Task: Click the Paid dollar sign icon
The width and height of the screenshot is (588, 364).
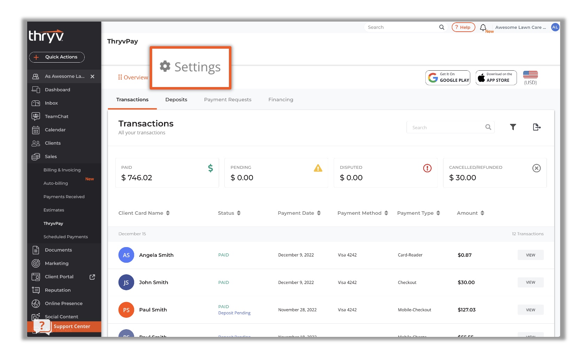Action: pyautogui.click(x=210, y=168)
